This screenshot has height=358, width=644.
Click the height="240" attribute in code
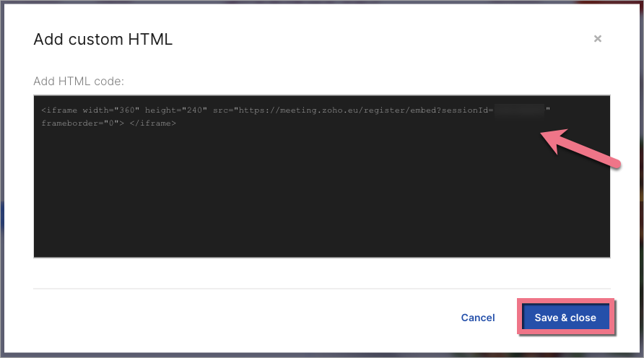tap(176, 110)
